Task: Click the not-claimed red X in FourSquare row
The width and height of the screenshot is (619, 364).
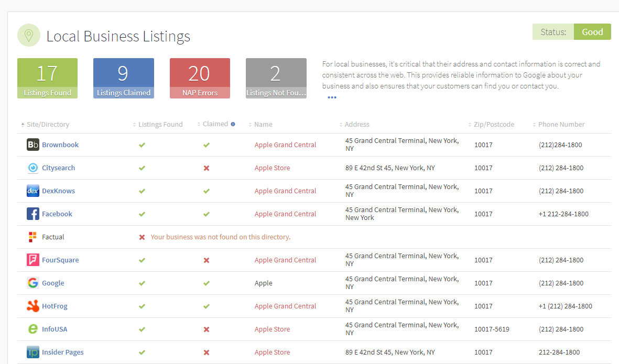Action: click(x=207, y=260)
